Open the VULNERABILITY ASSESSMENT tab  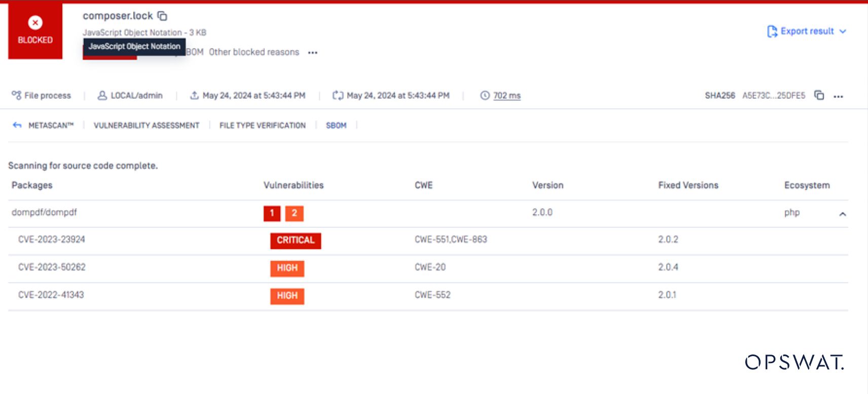pyautogui.click(x=146, y=125)
